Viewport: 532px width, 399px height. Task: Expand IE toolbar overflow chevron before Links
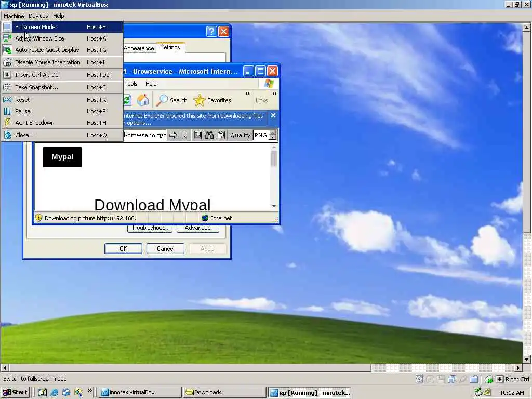pyautogui.click(x=248, y=94)
